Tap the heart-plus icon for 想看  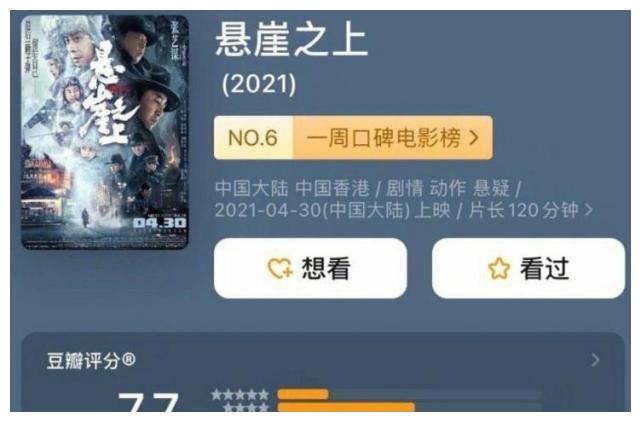pos(280,269)
